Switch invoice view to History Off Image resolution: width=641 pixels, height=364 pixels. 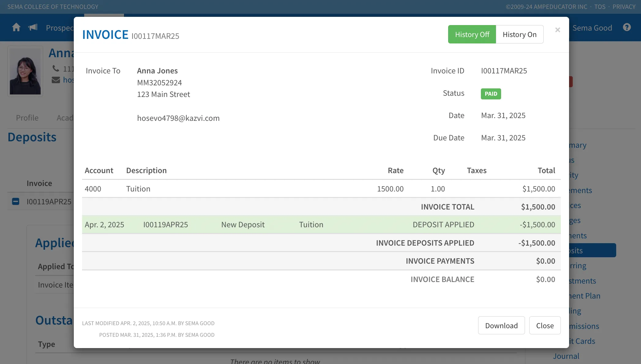(x=472, y=34)
